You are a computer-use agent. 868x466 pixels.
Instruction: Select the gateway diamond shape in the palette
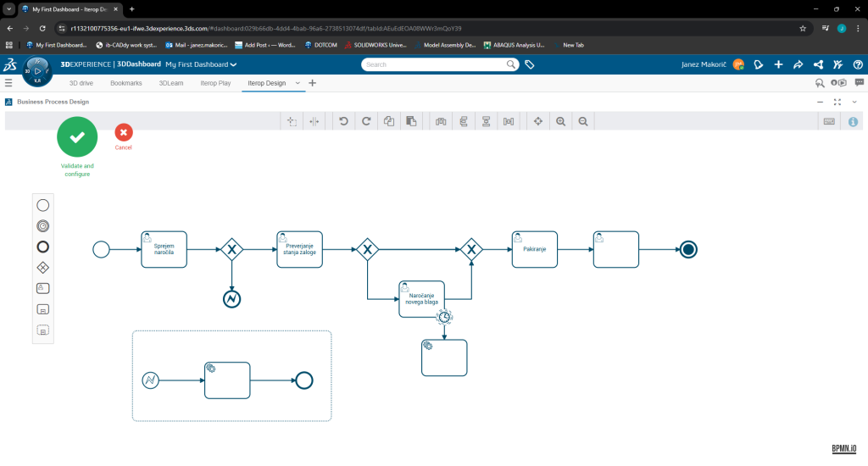[43, 267]
